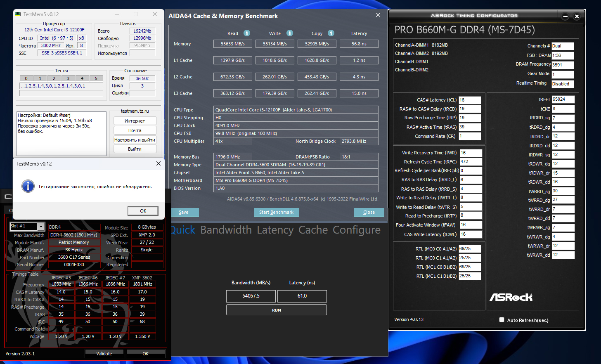Click the RAS# to CAS# Delay (tRCD) field
601x364 pixels.
click(470, 109)
